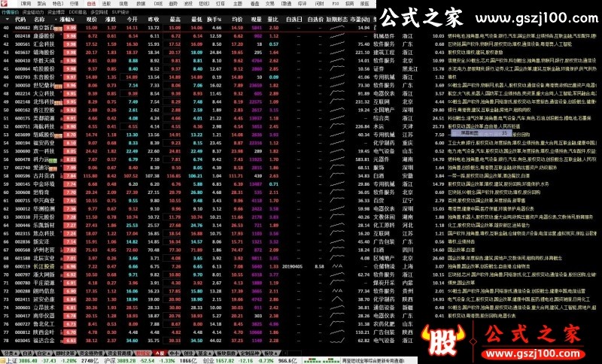602x364 pixels.
Task: Select the 定制品种 bottom tab
Action: coord(250,353)
